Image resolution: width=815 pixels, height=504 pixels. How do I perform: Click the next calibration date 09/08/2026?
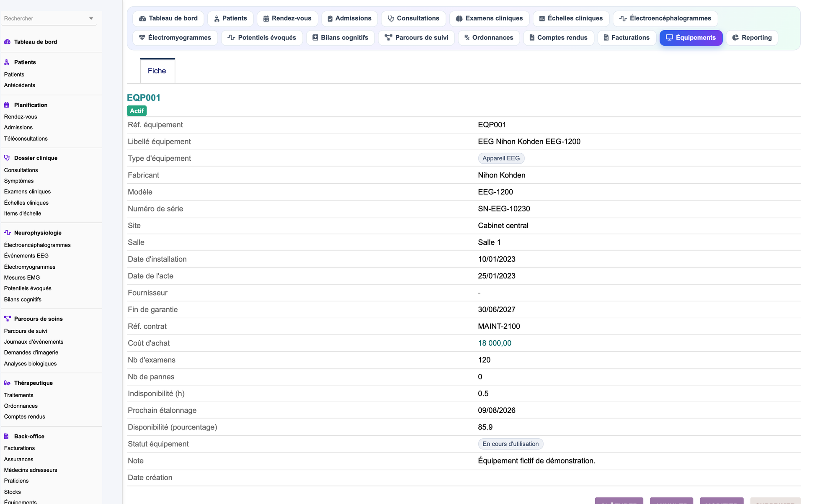click(497, 411)
